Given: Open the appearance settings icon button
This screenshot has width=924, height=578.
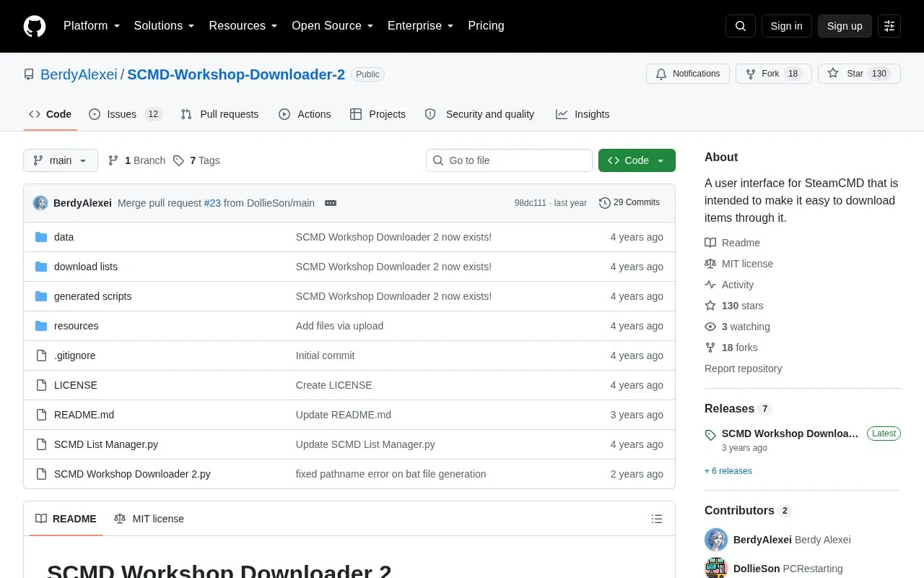Looking at the screenshot, I should (x=889, y=26).
